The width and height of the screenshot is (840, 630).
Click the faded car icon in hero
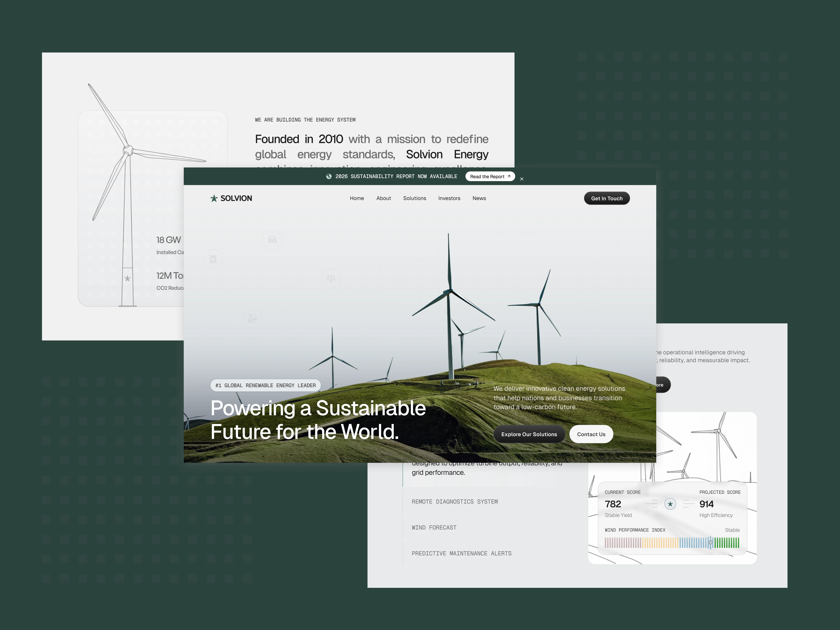(x=272, y=240)
